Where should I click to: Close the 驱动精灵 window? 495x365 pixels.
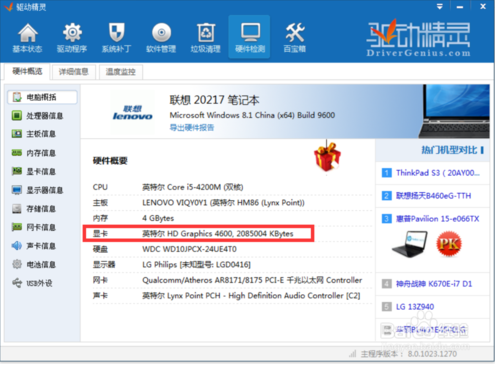pyautogui.click(x=483, y=6)
